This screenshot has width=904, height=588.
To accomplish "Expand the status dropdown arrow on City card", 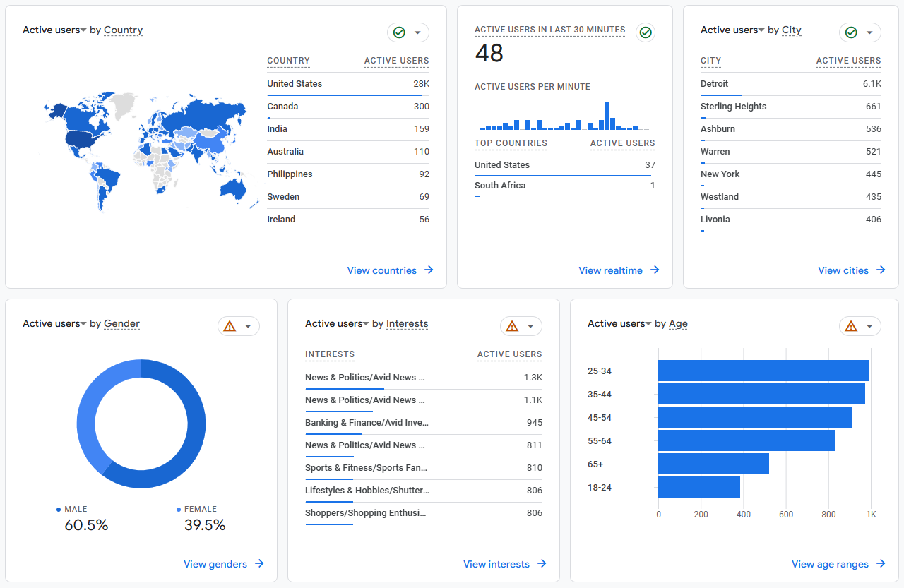I will (x=869, y=32).
